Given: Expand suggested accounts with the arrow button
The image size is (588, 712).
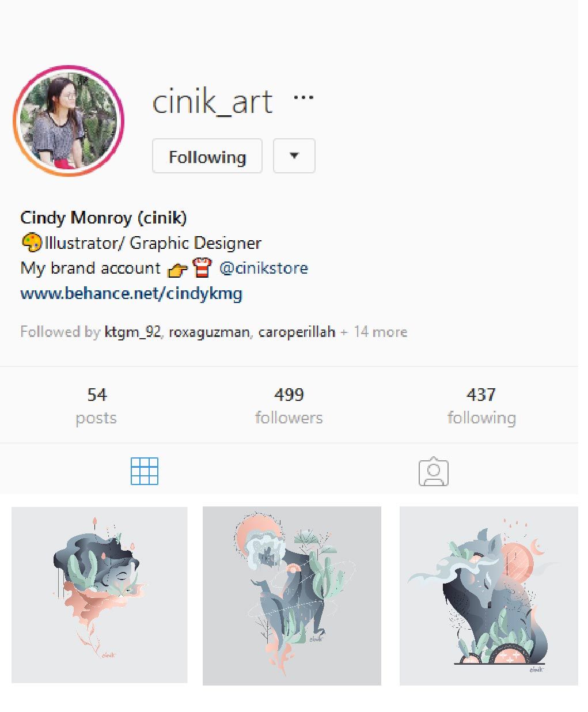Looking at the screenshot, I should click(294, 156).
